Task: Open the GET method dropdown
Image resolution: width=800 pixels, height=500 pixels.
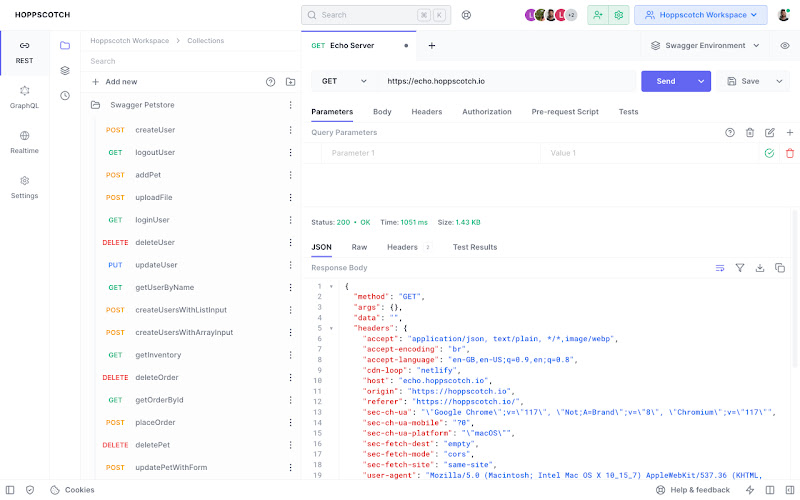Action: pyautogui.click(x=344, y=81)
